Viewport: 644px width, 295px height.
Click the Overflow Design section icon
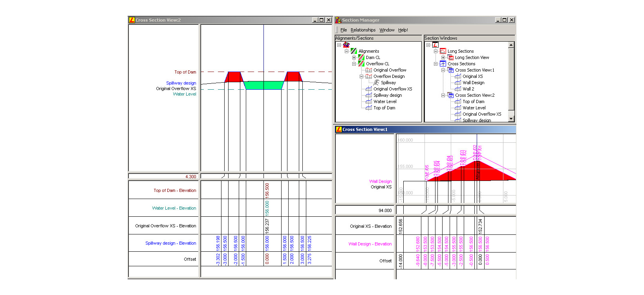click(369, 76)
